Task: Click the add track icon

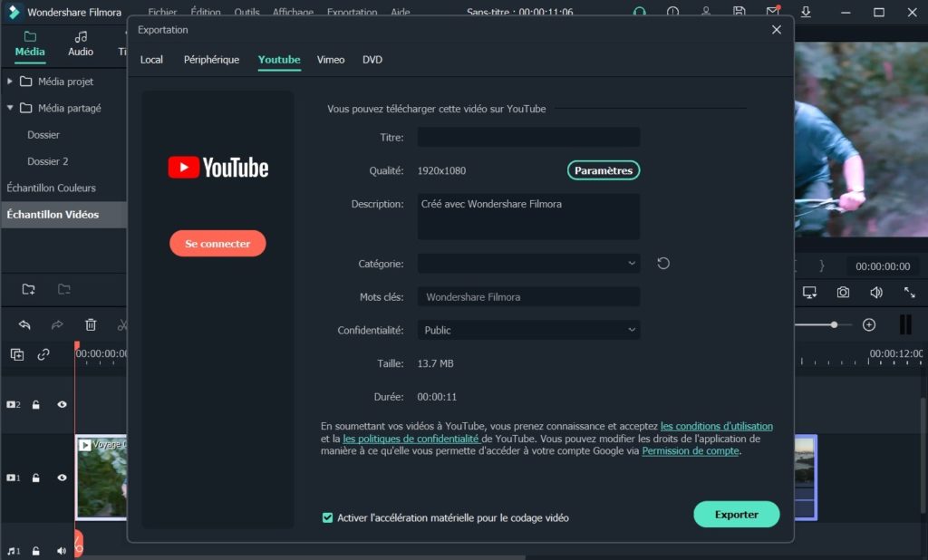Action: click(x=17, y=354)
